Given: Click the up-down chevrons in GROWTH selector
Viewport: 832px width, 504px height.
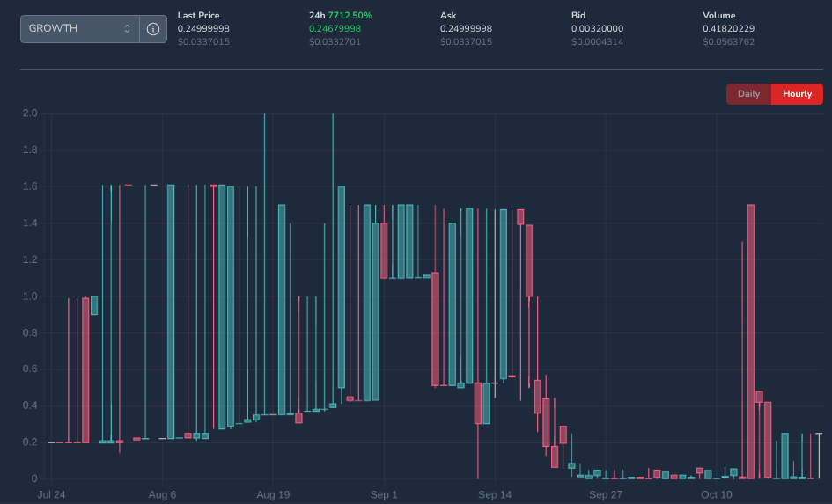Looking at the screenshot, I should pos(127,29).
